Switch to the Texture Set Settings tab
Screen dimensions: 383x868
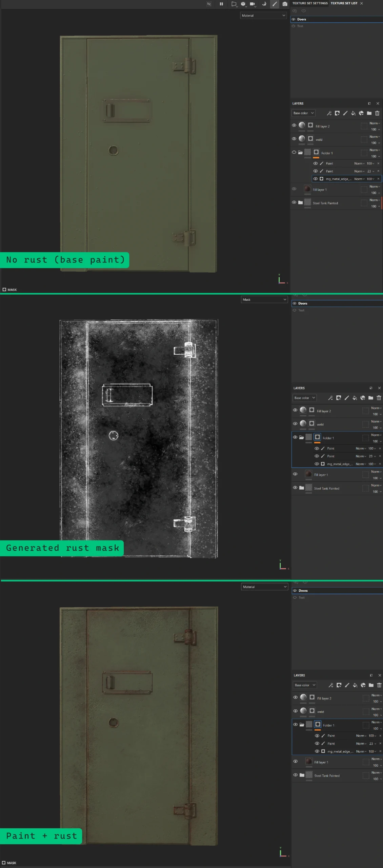pos(310,3)
